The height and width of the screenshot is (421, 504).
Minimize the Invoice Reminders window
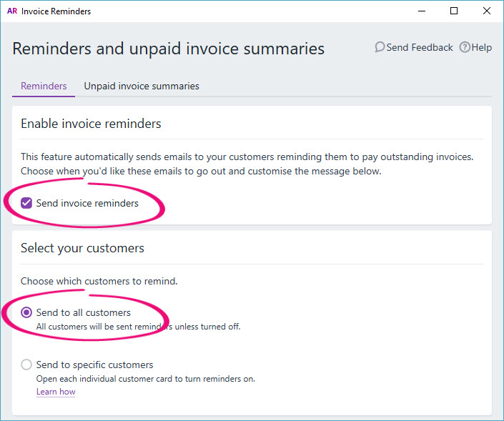(420, 11)
